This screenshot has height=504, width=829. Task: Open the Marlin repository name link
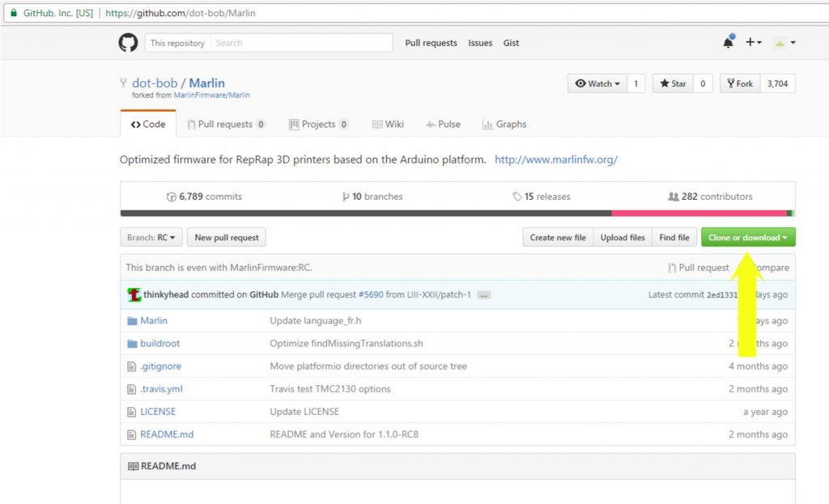(x=206, y=83)
